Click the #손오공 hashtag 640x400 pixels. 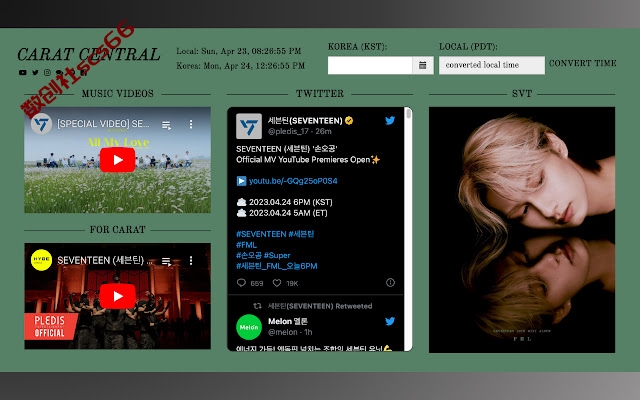249,256
